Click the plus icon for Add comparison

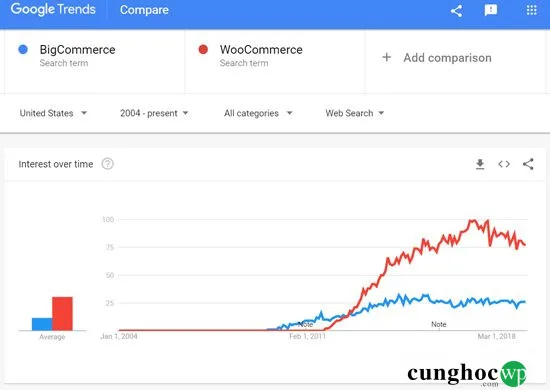[386, 57]
